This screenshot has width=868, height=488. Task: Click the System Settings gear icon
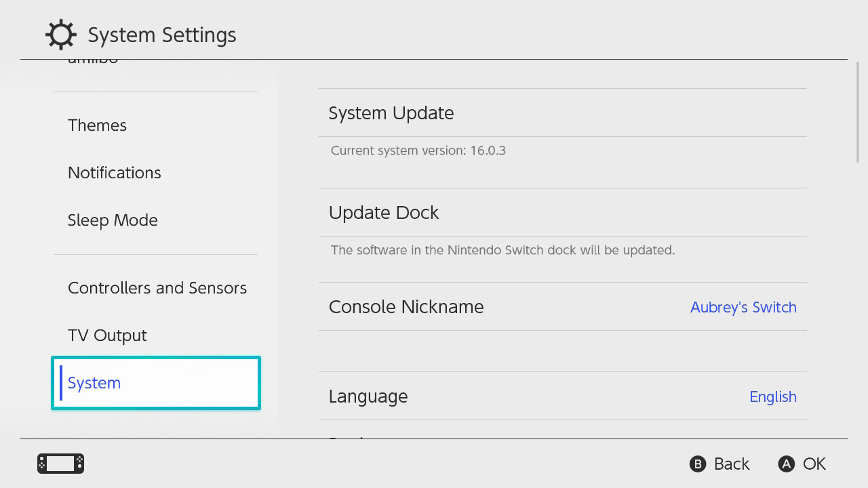[60, 35]
